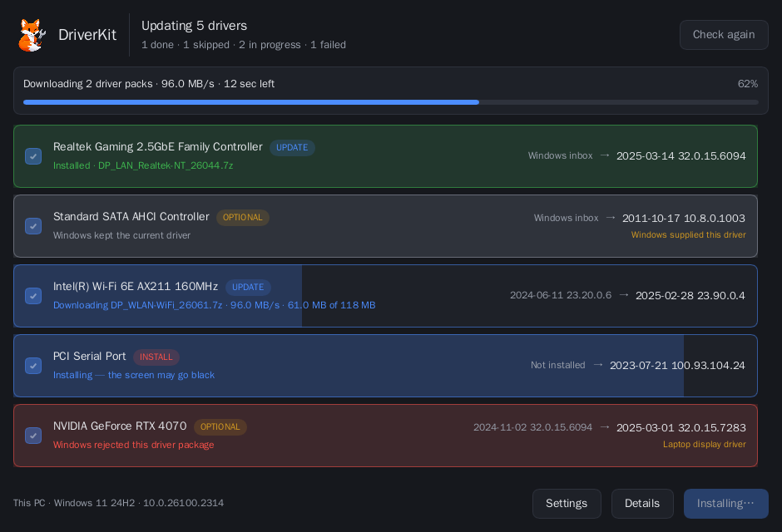Viewport: 782px width, 532px height.
Task: Select the Intel(R) Wi-Fi 6E AX211 160MHz name
Action: coord(136,287)
